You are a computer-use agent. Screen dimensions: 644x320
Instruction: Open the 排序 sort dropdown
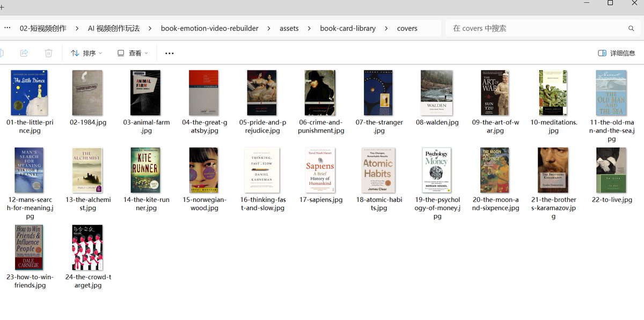(86, 53)
